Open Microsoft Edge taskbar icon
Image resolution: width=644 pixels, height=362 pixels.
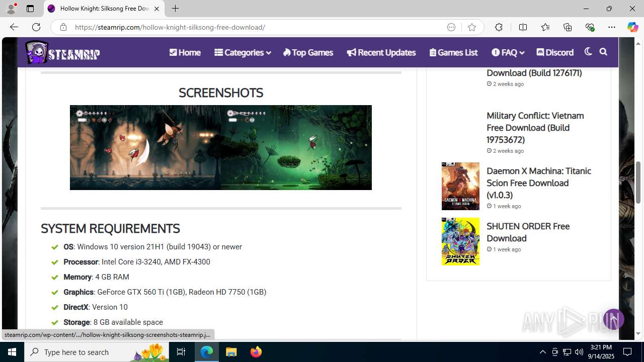207,352
